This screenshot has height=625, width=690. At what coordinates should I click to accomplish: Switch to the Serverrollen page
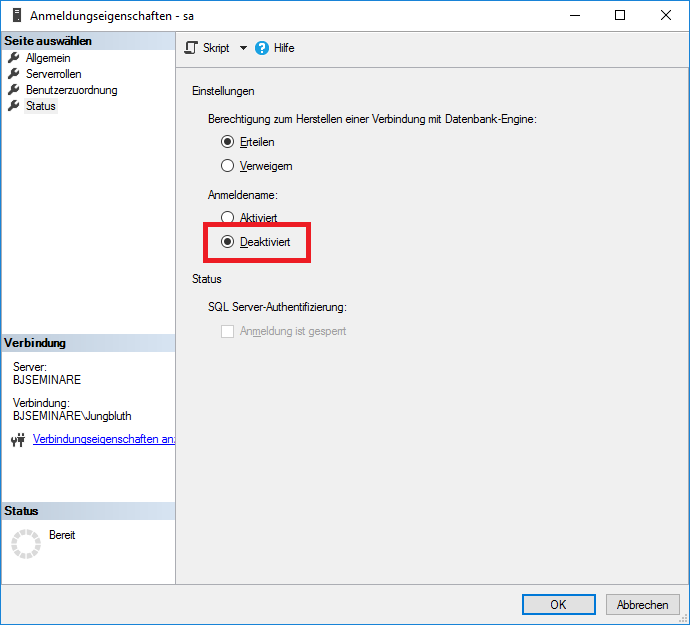point(53,74)
